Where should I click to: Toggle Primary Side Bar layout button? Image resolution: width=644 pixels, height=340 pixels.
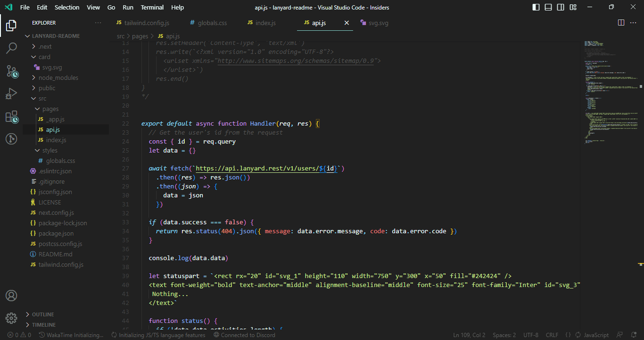pos(536,7)
